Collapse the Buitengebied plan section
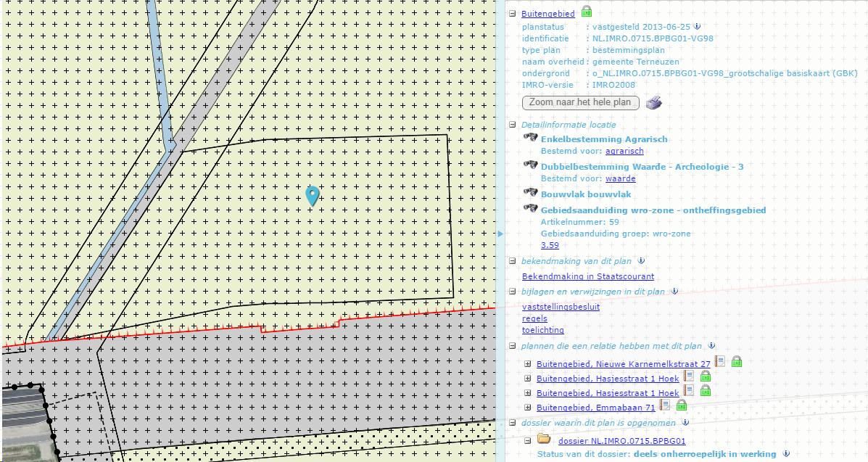 (513, 14)
